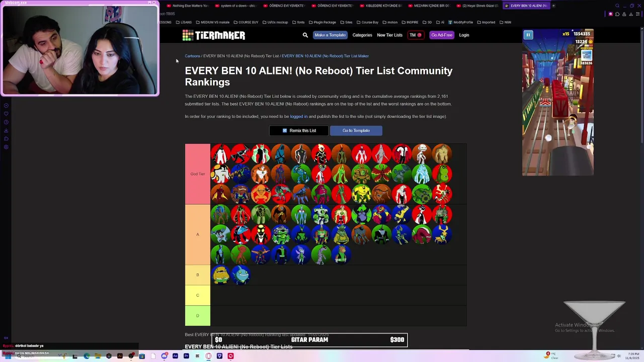Open 'New Tier Lists' menu item
This screenshot has height=362, width=644.
point(390,35)
